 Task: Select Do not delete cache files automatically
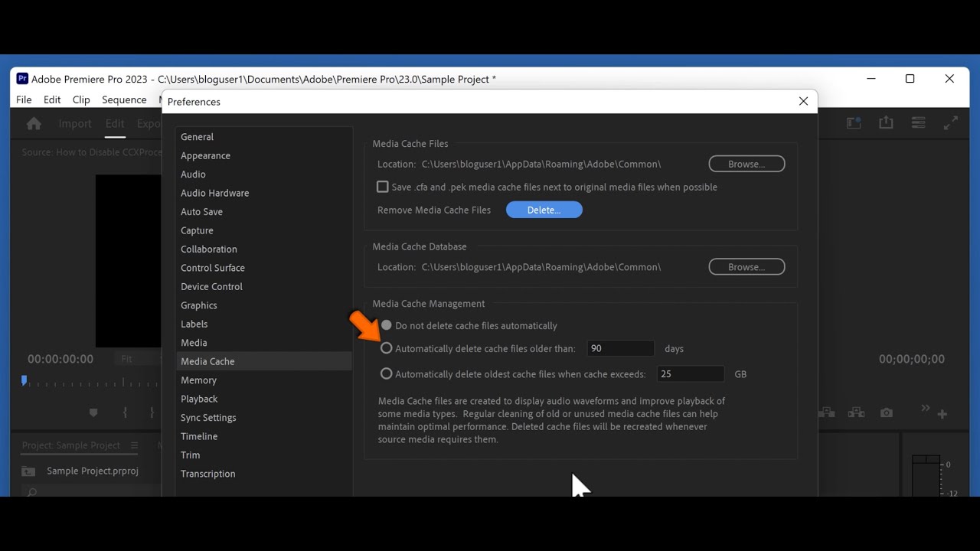click(387, 325)
